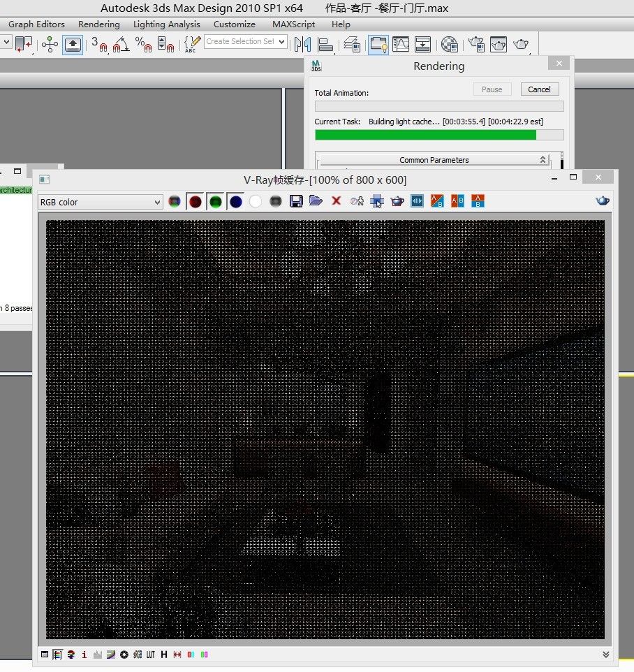634x672 pixels.
Task: Click the Mirror tool icon
Action: [x=303, y=44]
